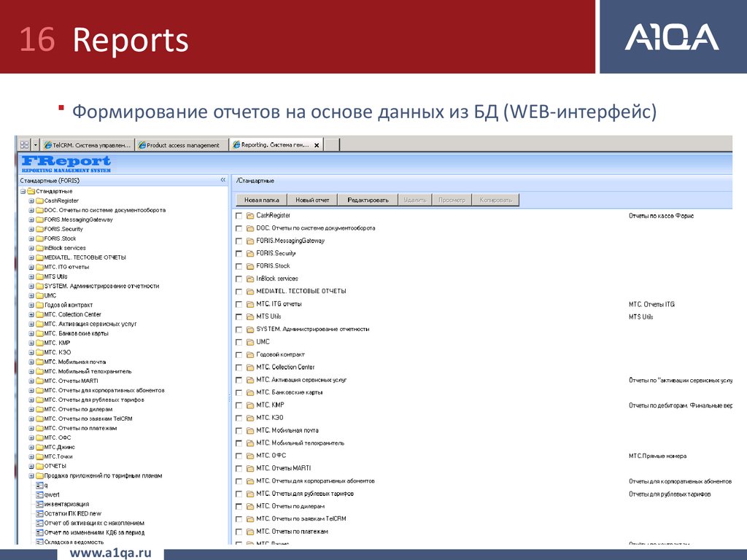
Task: Collapse left panel with double-chevron
Action: 223,179
